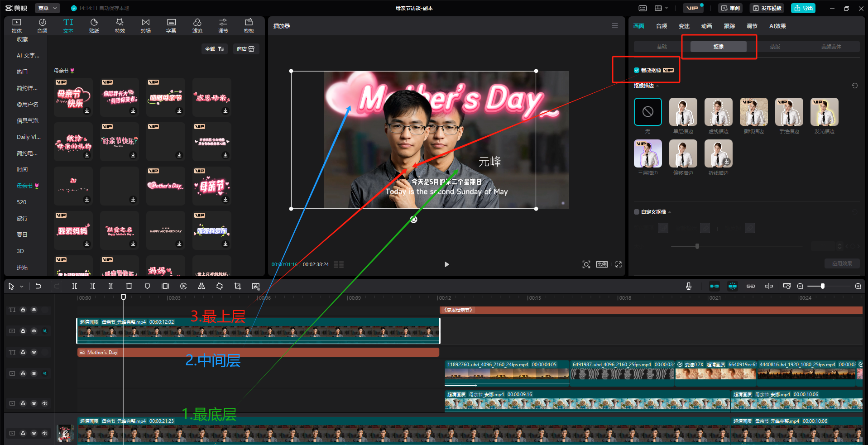Open the 菜单 menu dropdown
Screen dimensions: 868x445
[47, 8]
